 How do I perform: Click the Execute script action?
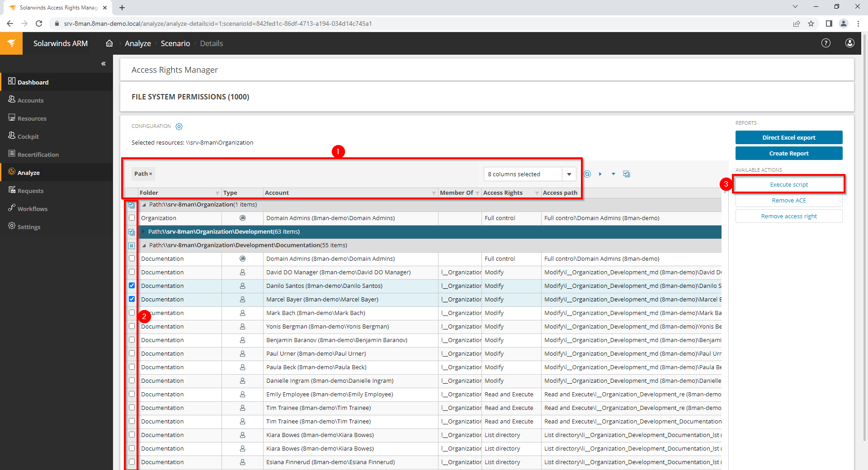788,184
